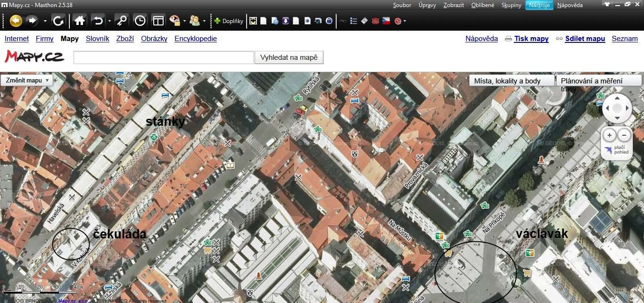This screenshot has height=303, width=644.
Task: Click the key icon in the toolbar
Action: (x=122, y=21)
